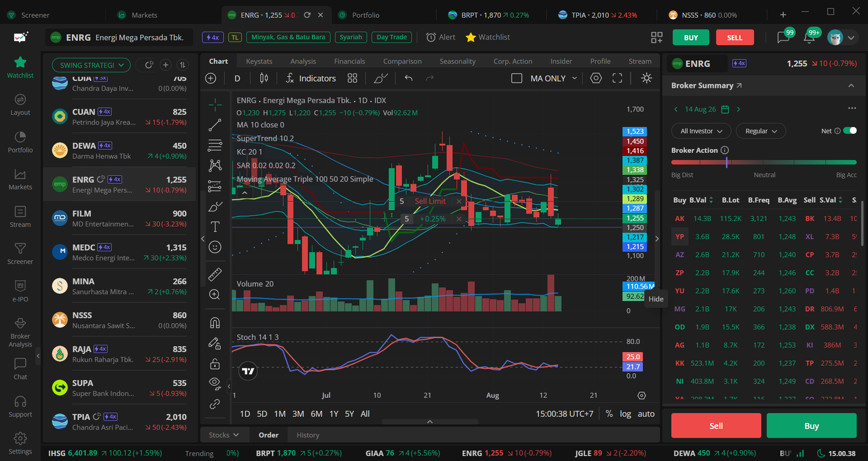Open the indicator templates grid
Screen dimensions: 868x461
(352, 79)
